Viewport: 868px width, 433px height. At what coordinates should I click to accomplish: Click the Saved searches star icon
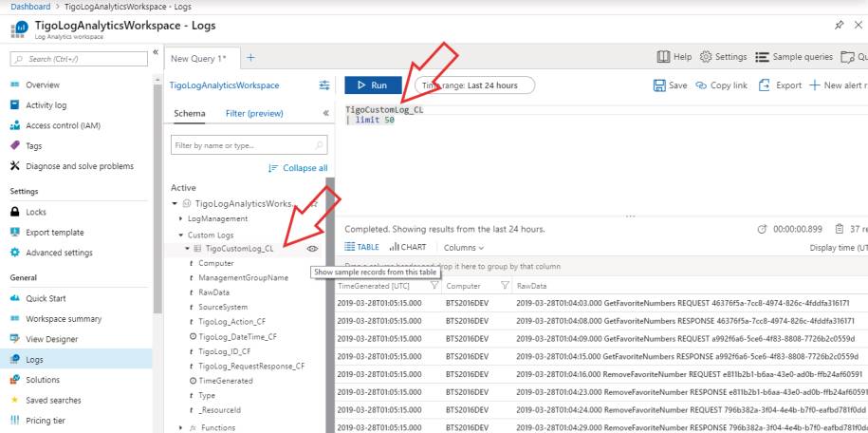15,400
